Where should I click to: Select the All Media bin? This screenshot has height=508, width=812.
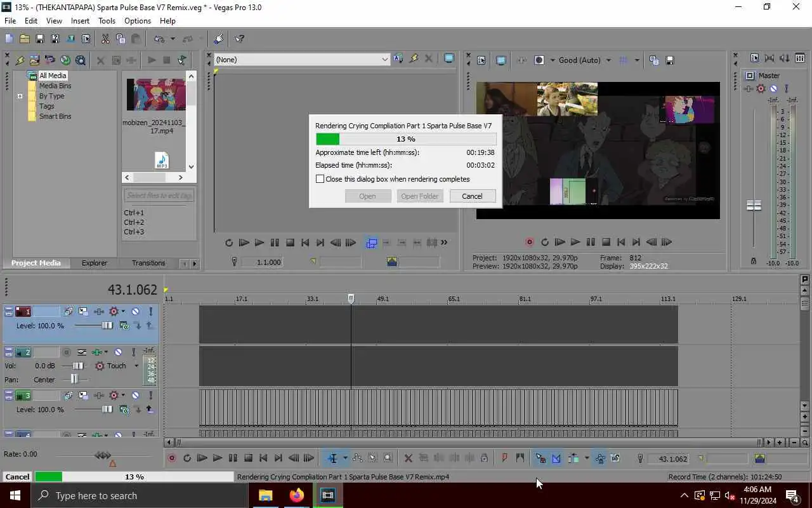coord(53,76)
